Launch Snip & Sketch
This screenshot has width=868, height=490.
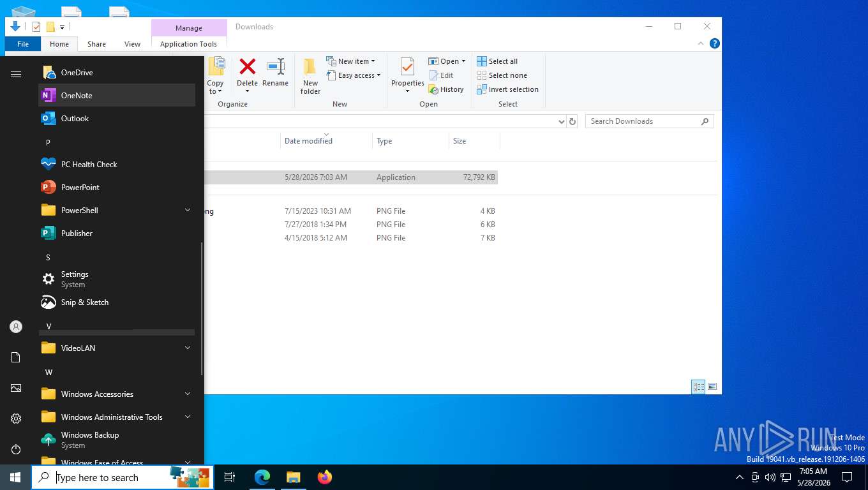(117, 302)
